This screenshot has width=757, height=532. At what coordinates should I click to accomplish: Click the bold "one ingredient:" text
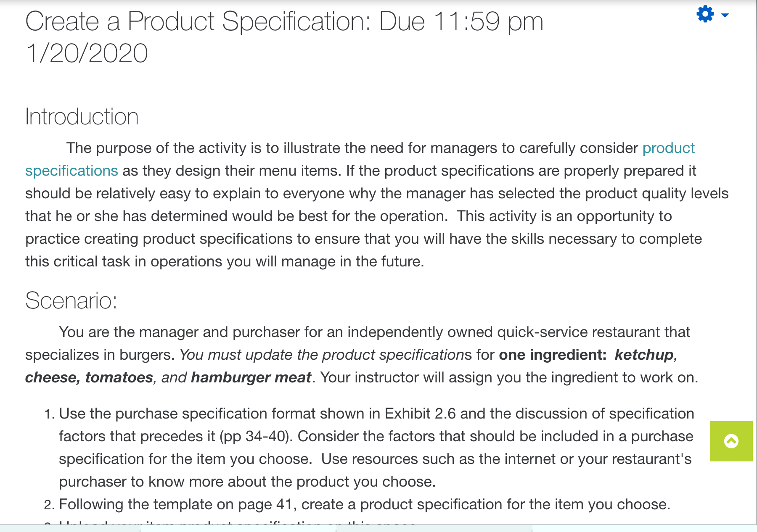(553, 355)
